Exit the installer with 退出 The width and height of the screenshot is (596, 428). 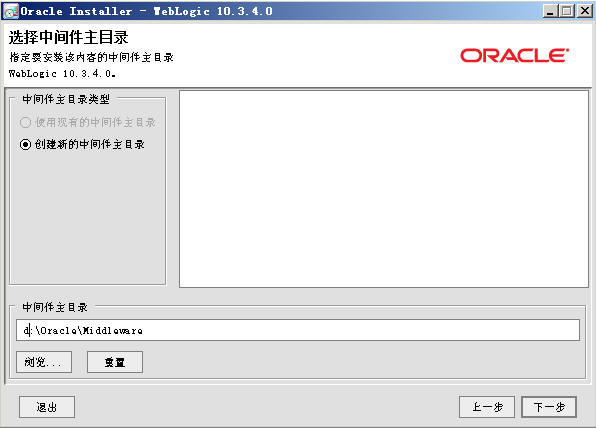[x=47, y=407]
